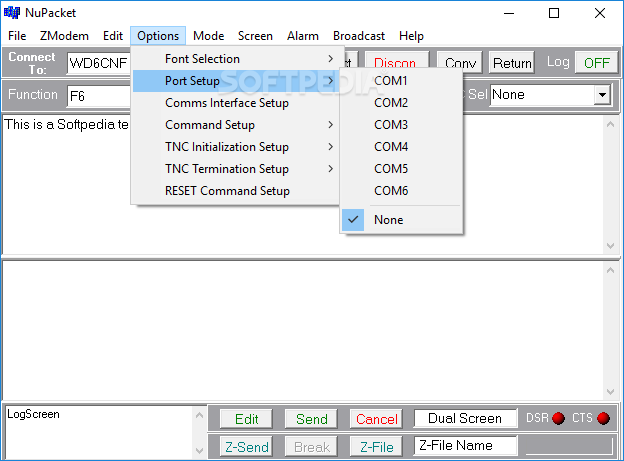Expand the Command Setup submenu
Viewport: 624px width, 461px height.
pos(237,125)
